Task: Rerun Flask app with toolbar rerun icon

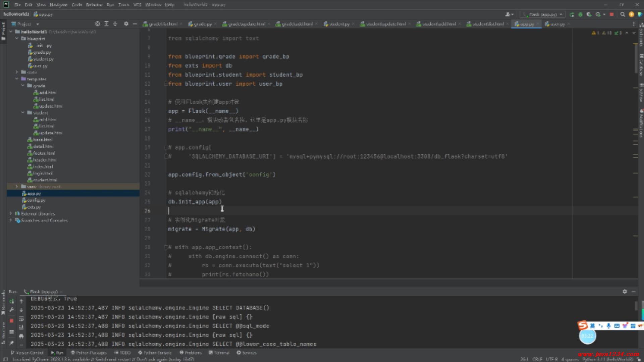Action: 572,14
